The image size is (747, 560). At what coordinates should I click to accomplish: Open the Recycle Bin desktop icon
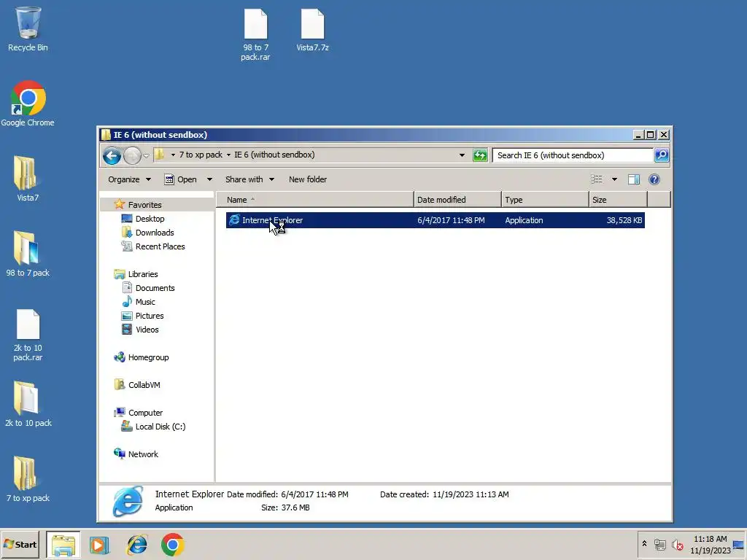pos(28,28)
